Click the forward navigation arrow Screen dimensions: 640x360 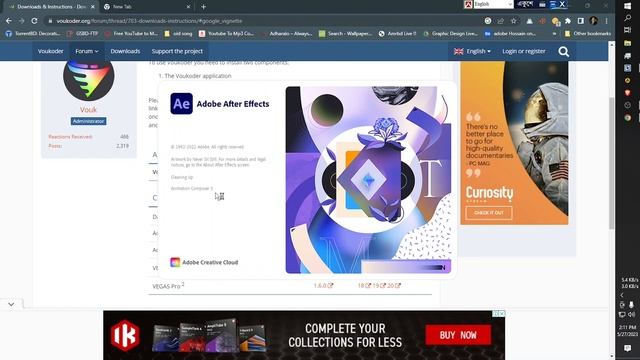[21, 21]
